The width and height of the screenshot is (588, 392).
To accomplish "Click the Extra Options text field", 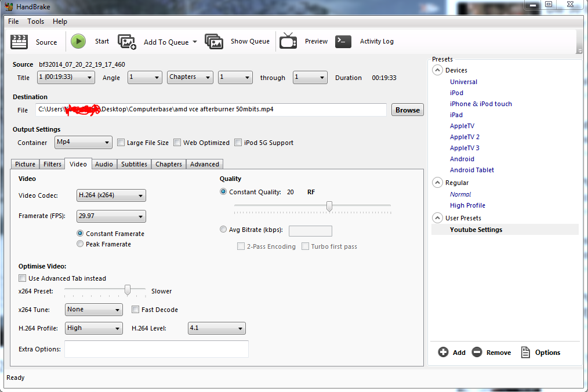I will point(157,349).
